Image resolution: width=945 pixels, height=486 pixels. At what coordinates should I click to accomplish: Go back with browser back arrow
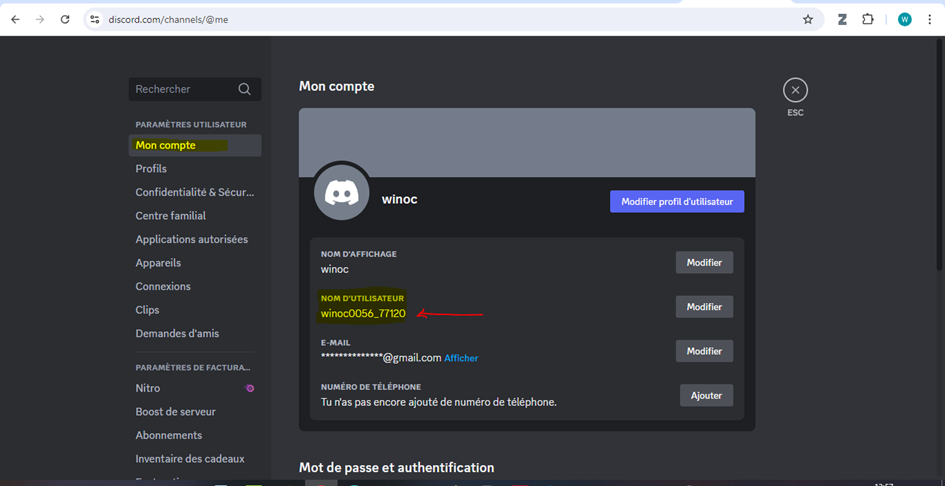coord(15,19)
